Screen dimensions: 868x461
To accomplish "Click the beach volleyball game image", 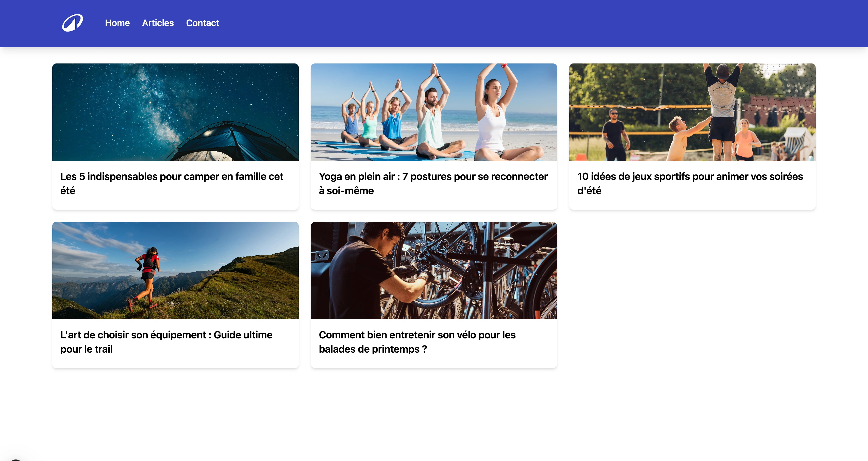I will click(x=692, y=112).
